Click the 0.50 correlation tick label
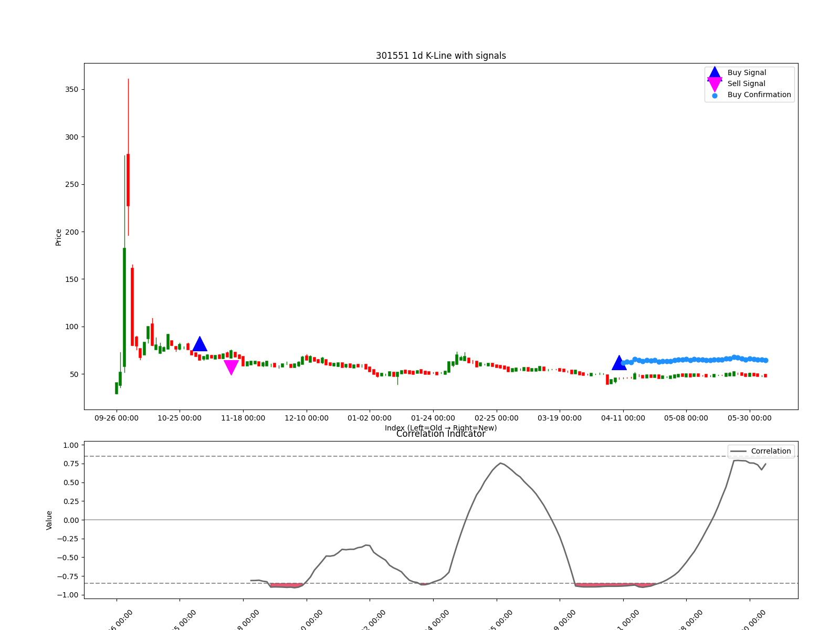This screenshot has height=630, width=840. click(x=70, y=483)
